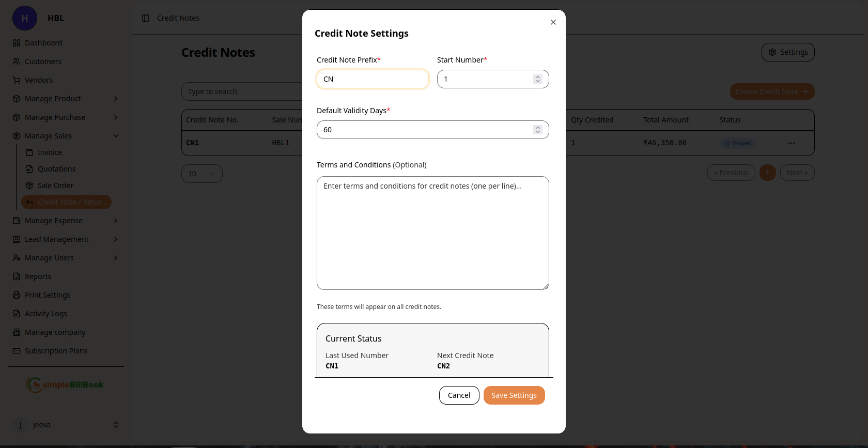This screenshot has height=448, width=868.
Task: Open the Manage Expense menu item
Action: click(54, 220)
